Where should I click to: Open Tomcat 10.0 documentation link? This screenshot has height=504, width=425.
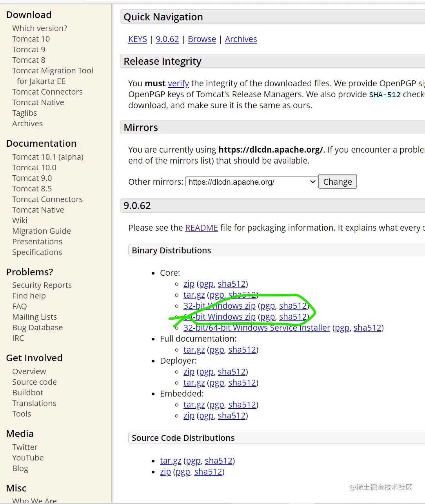34,167
